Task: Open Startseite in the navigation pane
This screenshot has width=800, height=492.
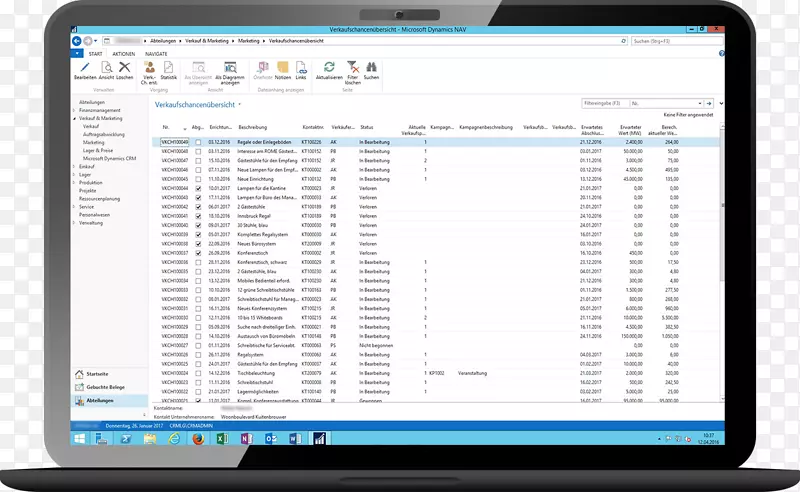Action: [x=97, y=374]
